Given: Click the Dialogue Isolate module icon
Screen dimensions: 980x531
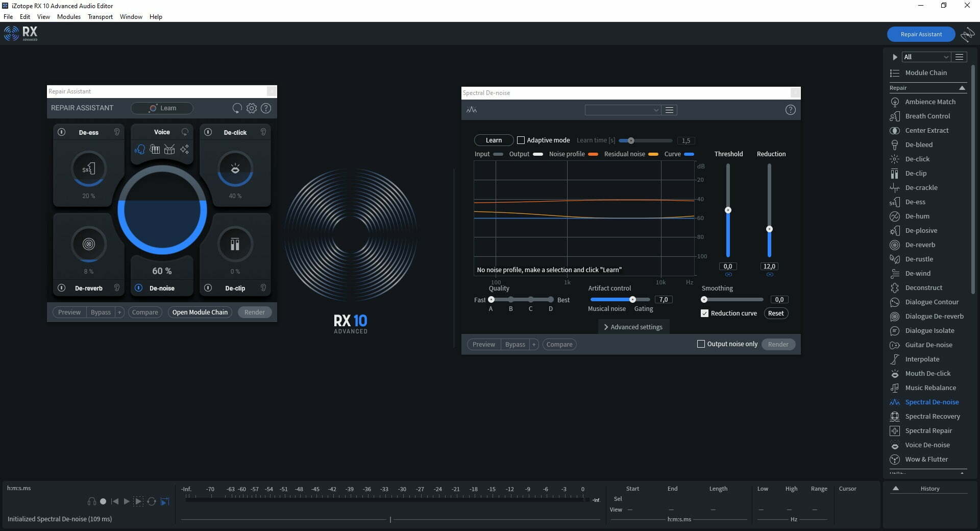Looking at the screenshot, I should (x=894, y=331).
